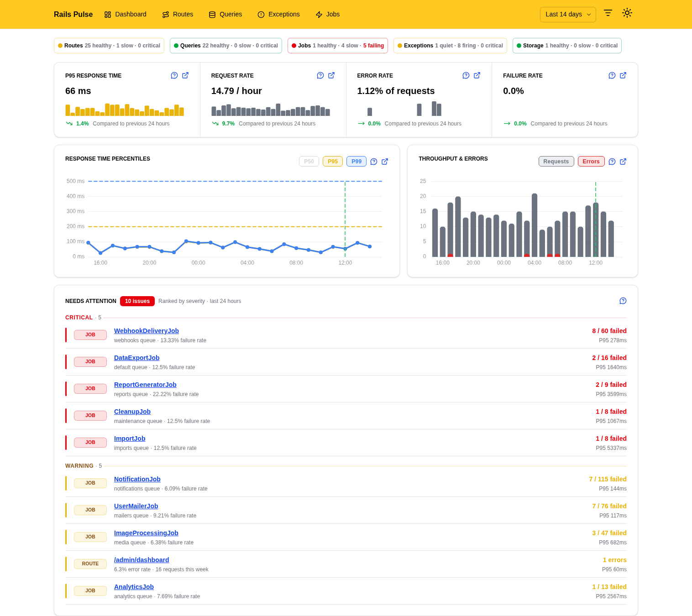Image resolution: width=692 pixels, height=616 pixels.
Task: Show help for Response Time Percentiles chart
Action: click(374, 162)
